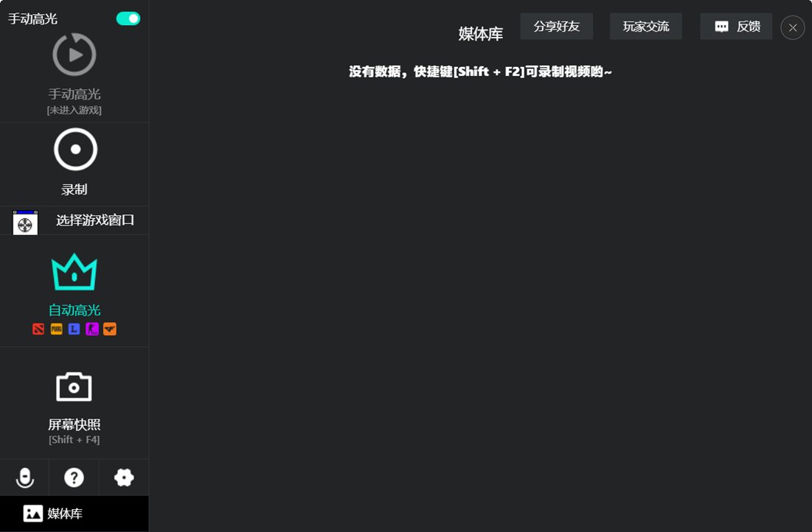Open microphone settings via mic icon
Screen dimensions: 812x532
(24, 477)
